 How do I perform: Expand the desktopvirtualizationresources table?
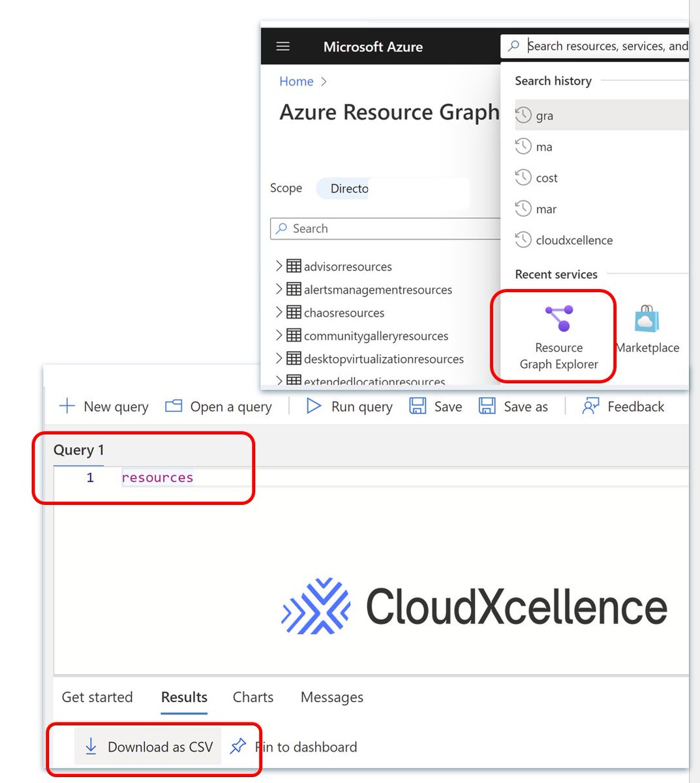[279, 358]
